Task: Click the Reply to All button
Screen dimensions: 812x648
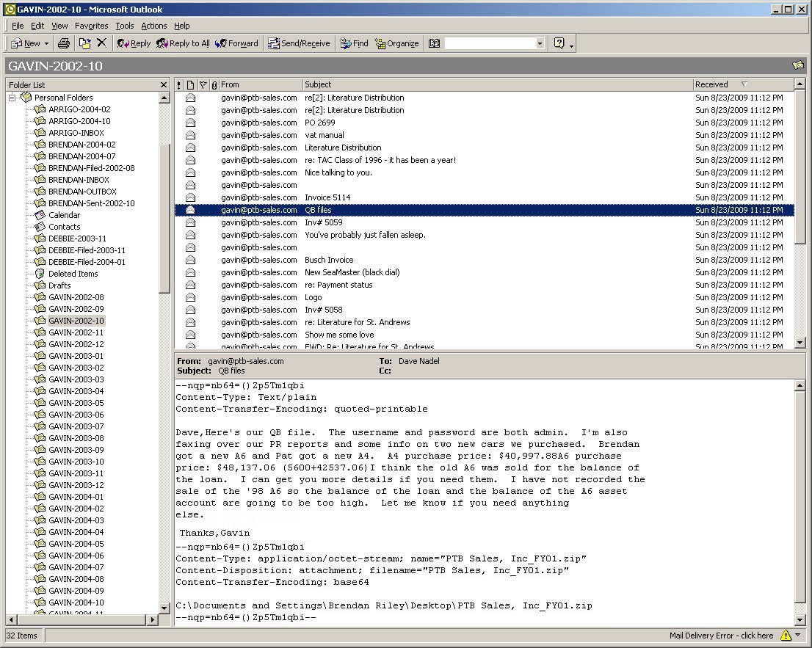Action: (x=183, y=43)
